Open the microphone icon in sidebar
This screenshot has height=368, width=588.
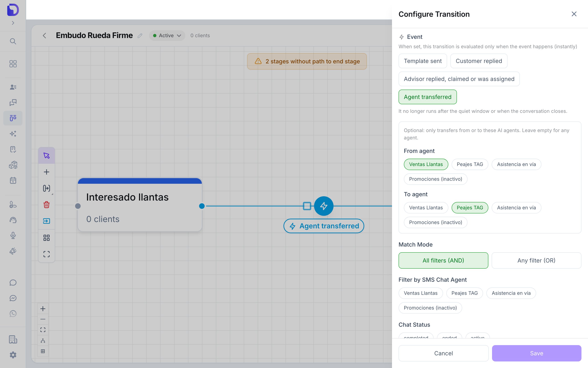click(13, 235)
